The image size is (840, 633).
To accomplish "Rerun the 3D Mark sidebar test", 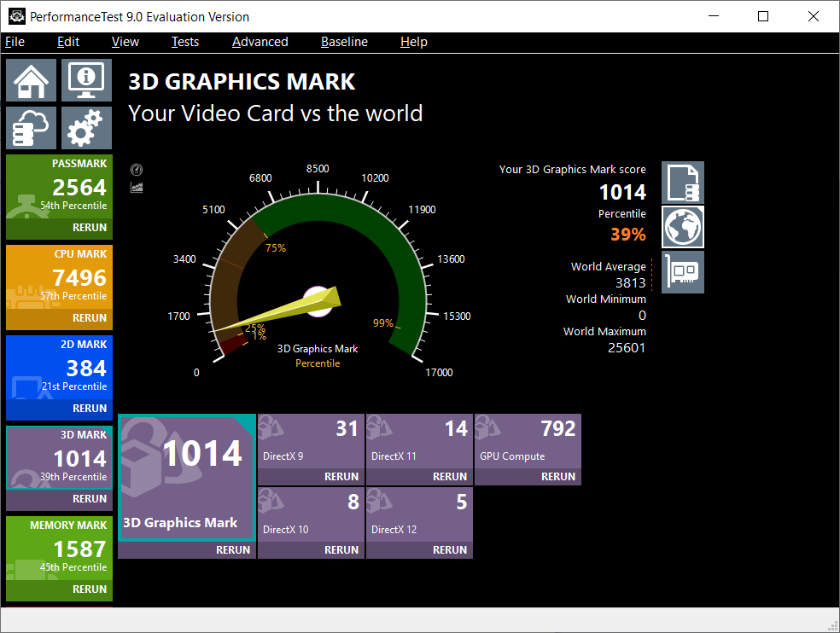I will [x=90, y=499].
